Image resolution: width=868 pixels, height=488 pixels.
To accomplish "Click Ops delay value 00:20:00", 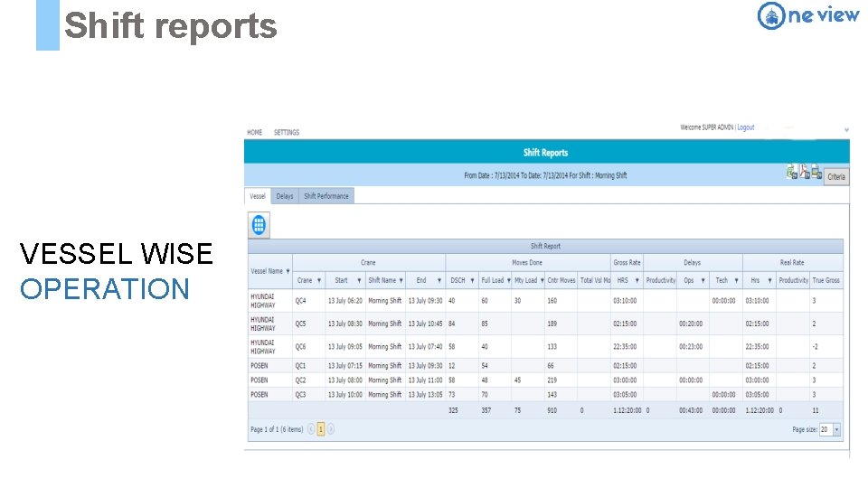I will pos(691,324).
